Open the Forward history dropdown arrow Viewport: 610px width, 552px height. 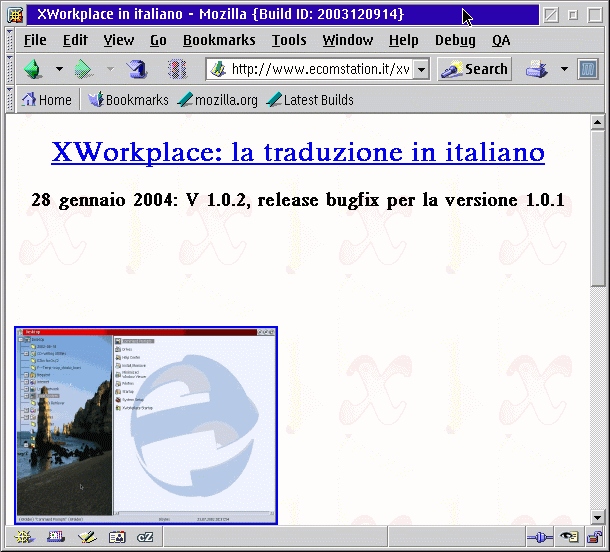(x=110, y=69)
